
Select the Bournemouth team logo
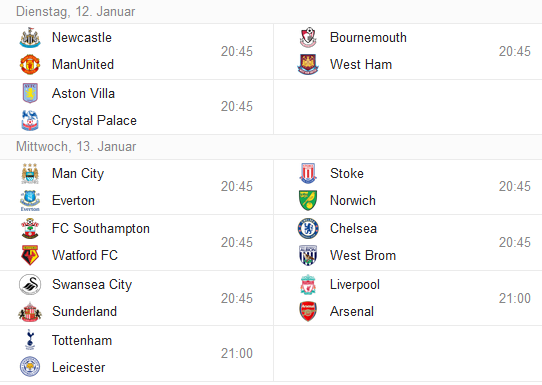coord(308,38)
